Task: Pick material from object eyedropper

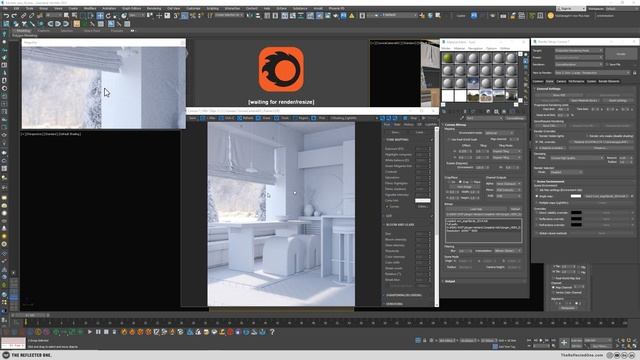Action: tap(462, 118)
